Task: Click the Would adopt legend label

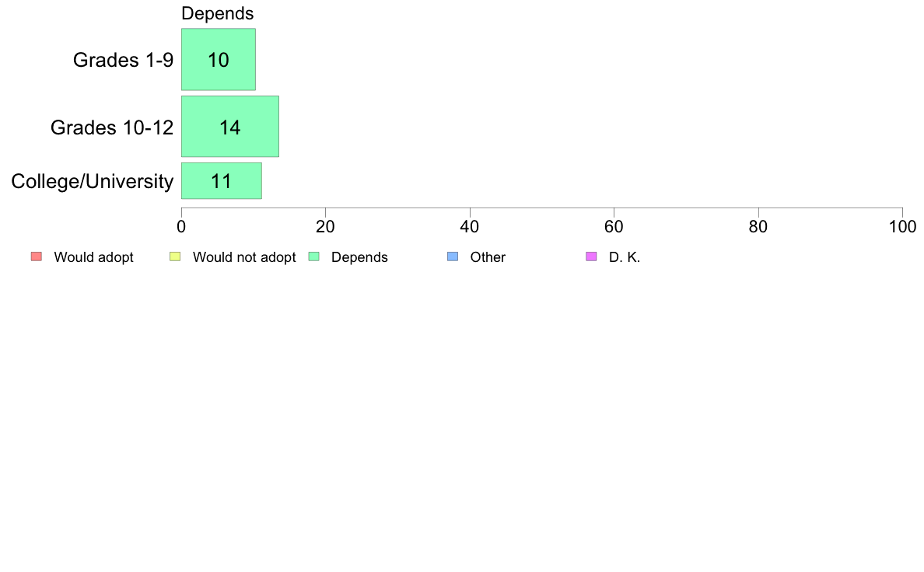Action: click(x=93, y=257)
